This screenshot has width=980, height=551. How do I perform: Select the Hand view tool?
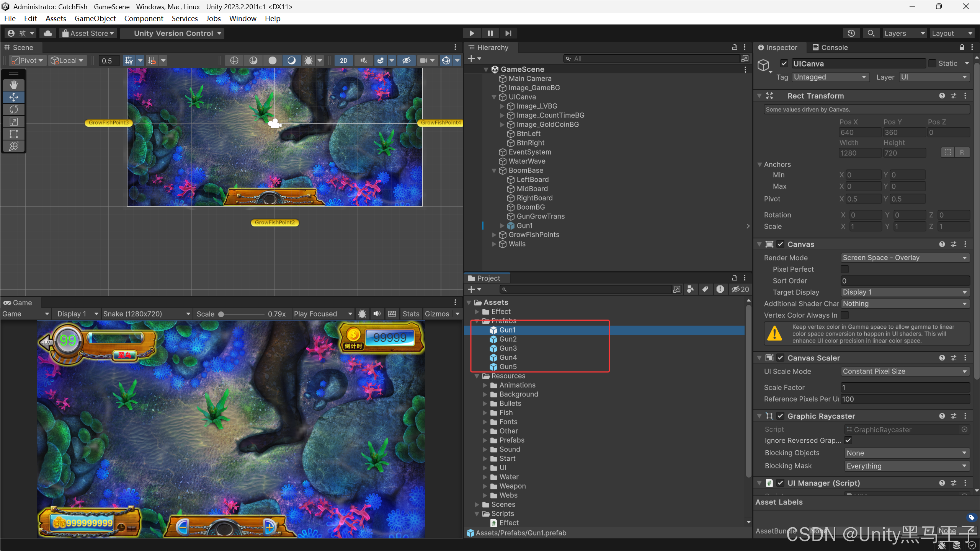coord(14,85)
